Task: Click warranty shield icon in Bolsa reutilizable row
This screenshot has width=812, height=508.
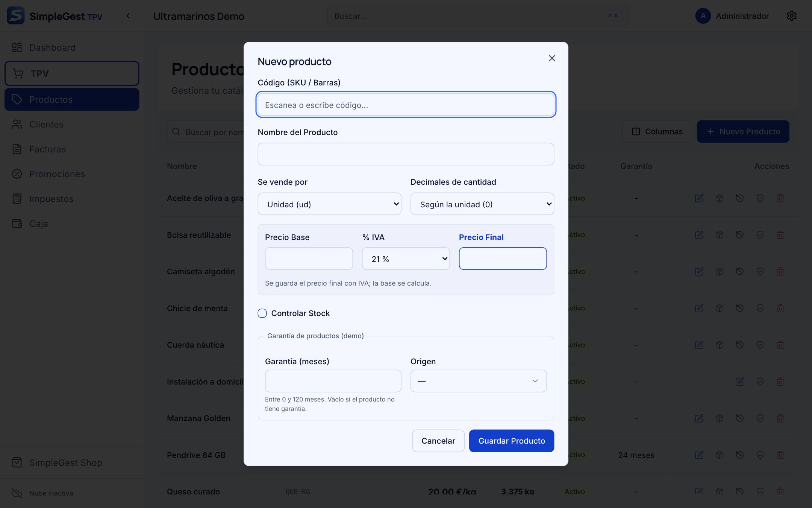Action: [760, 235]
